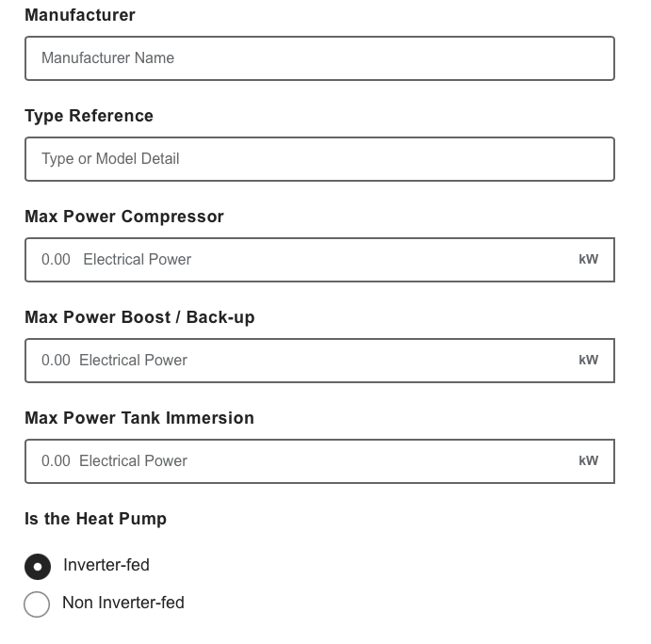This screenshot has width=651, height=644.
Task: Focus the Type or Model Detail field
Action: click(319, 159)
